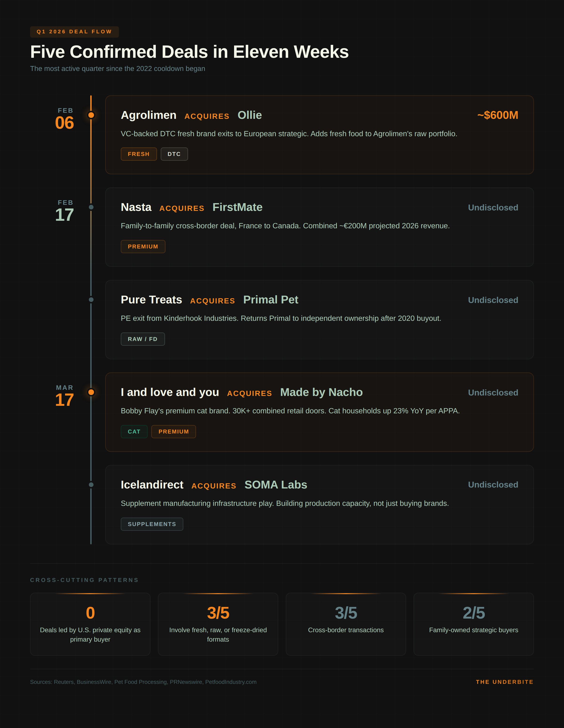The image size is (564, 728).
Task: Click the RAW / FD tag
Action: click(143, 339)
